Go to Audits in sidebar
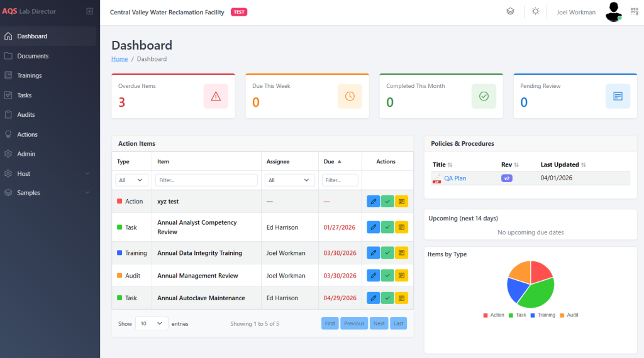Image resolution: width=644 pixels, height=358 pixels. (x=26, y=115)
